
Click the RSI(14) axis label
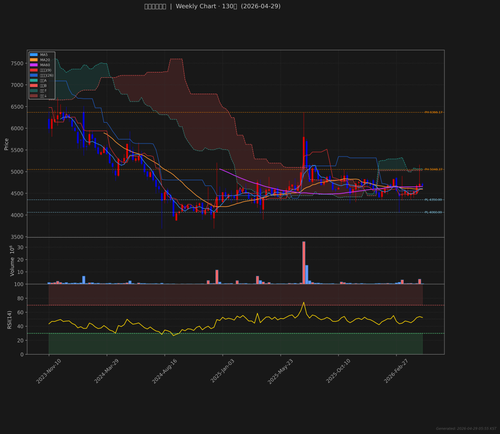(9, 320)
